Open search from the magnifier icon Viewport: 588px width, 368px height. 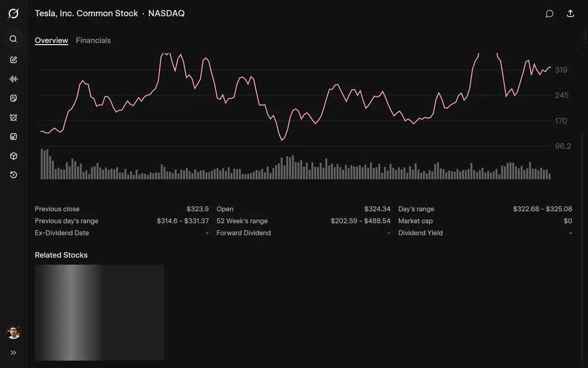pos(13,39)
